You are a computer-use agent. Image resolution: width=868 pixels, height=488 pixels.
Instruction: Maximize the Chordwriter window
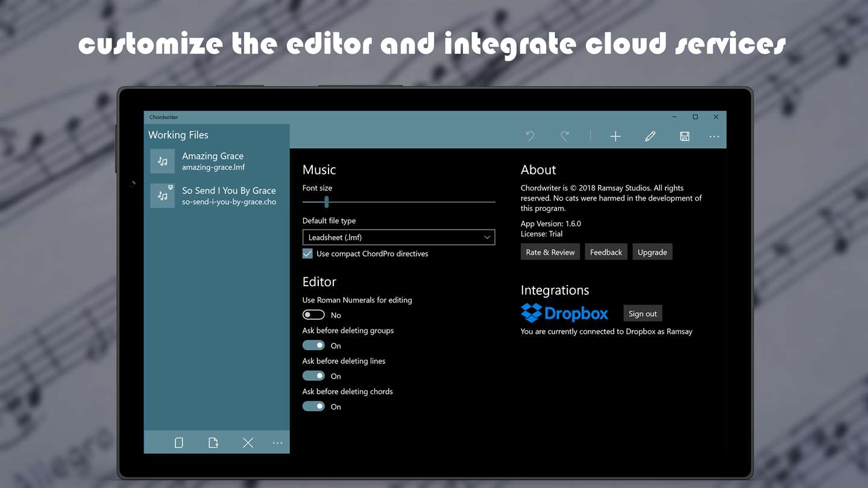695,117
